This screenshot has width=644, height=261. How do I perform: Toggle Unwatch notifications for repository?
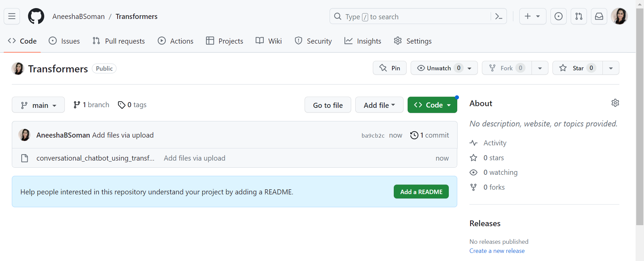[439, 68]
